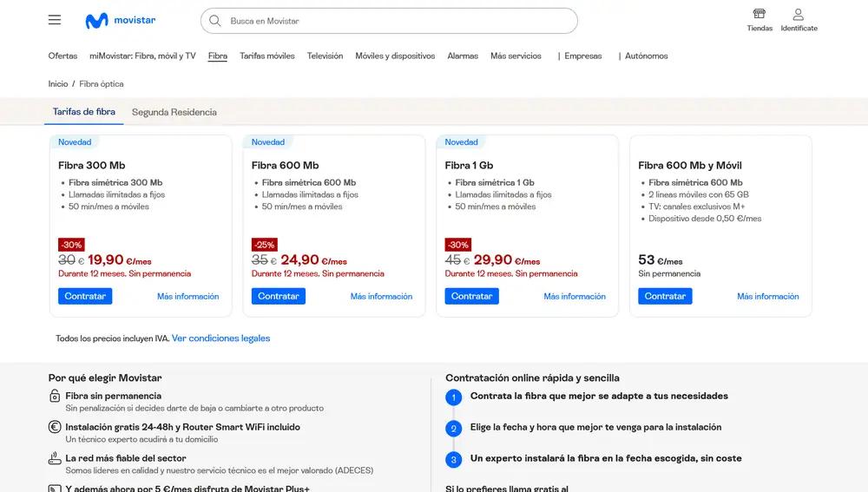Open the Ofertas menu item

[x=62, y=56]
